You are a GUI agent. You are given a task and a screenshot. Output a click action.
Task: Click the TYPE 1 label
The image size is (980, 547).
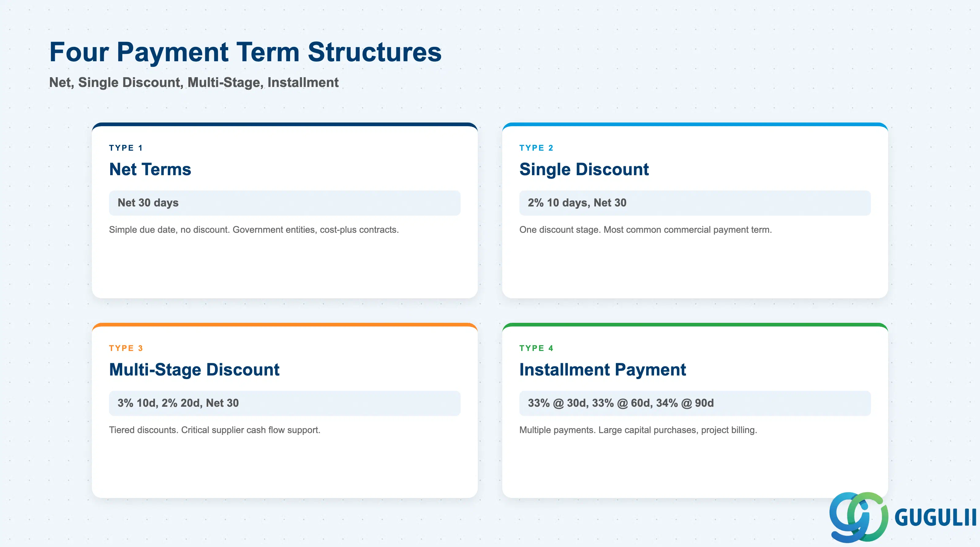[126, 148]
